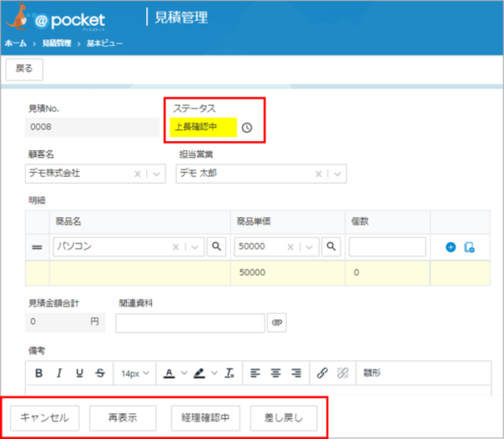Apply text color with A icon
This screenshot has height=439, width=504.
point(169,374)
